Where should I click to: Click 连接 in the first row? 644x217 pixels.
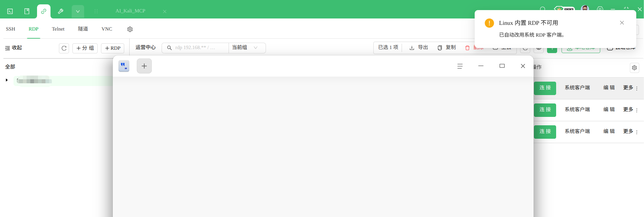click(545, 88)
